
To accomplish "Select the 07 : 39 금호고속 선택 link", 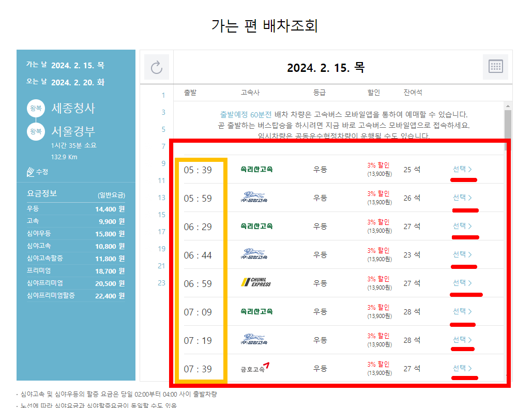I will coord(462,368).
